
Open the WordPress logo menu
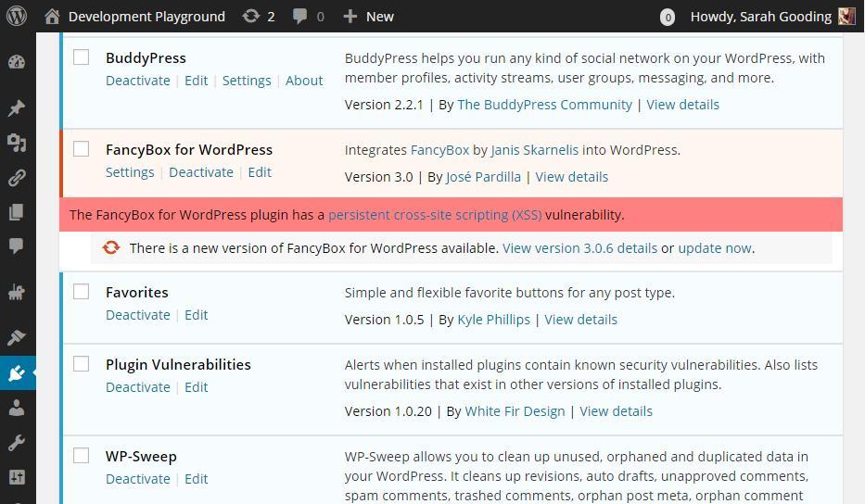pyautogui.click(x=17, y=16)
